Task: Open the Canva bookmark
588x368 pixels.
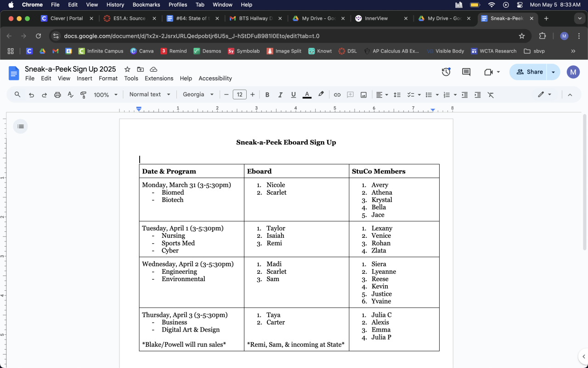Action: coord(141,51)
